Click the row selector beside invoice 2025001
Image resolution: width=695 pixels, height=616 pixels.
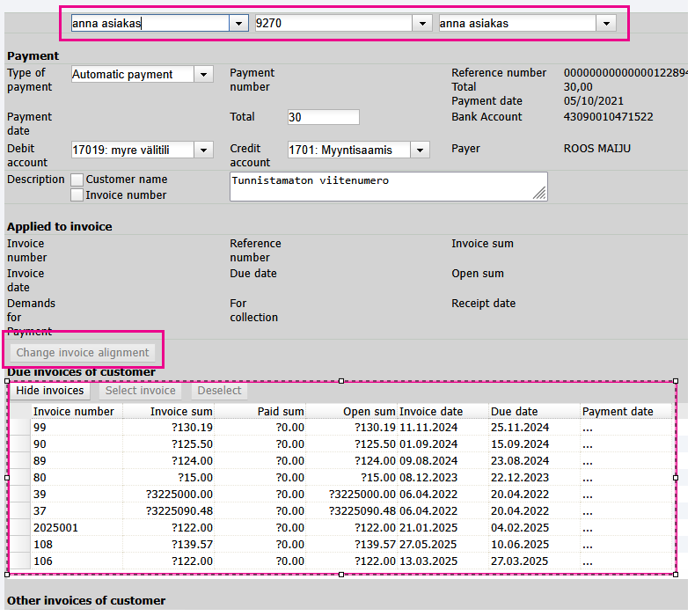pos(20,528)
